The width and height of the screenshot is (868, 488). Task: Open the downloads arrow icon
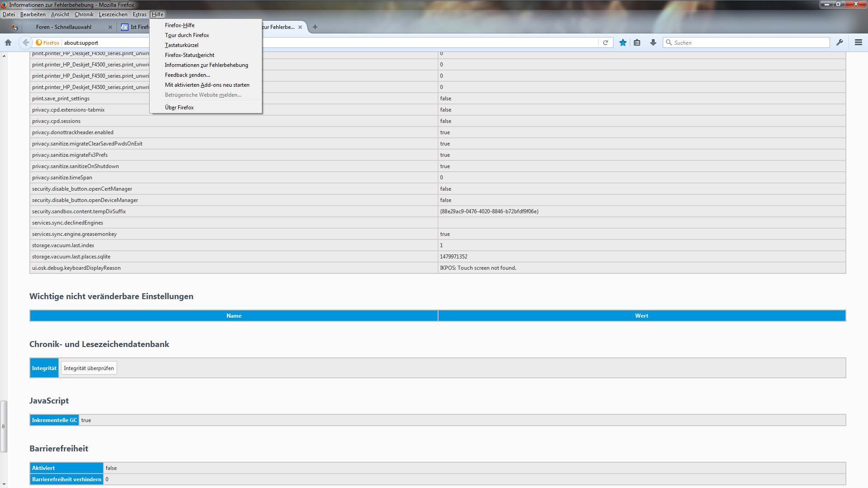click(653, 42)
